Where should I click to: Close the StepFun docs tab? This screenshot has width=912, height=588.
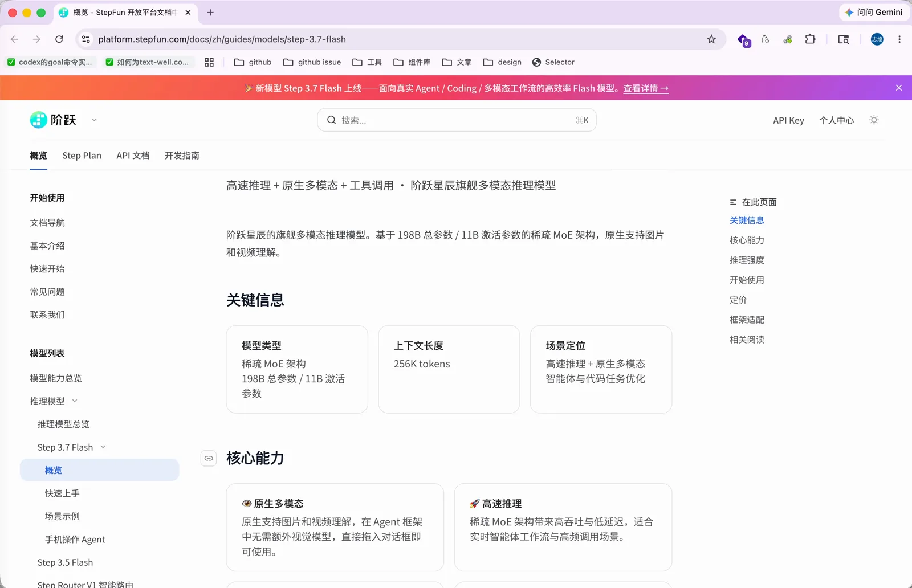[188, 13]
